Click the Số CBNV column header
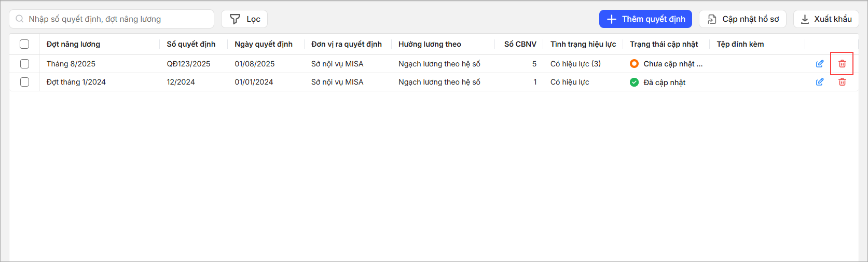 pos(520,44)
